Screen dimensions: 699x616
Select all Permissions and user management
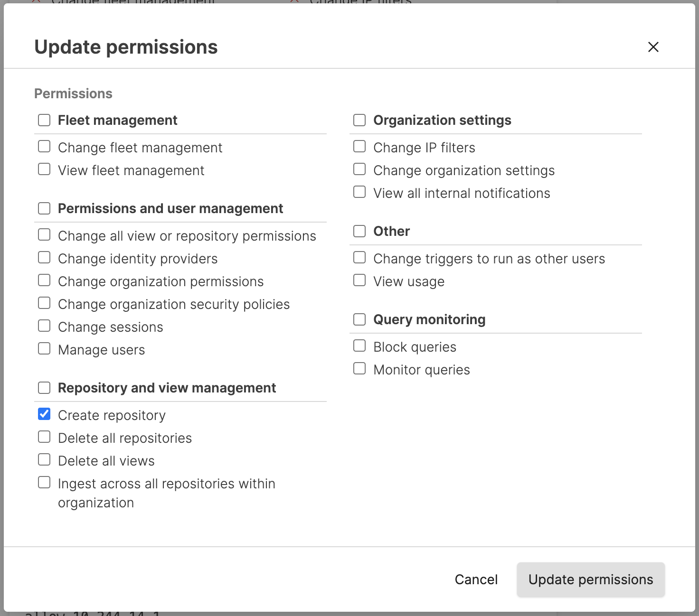tap(44, 208)
